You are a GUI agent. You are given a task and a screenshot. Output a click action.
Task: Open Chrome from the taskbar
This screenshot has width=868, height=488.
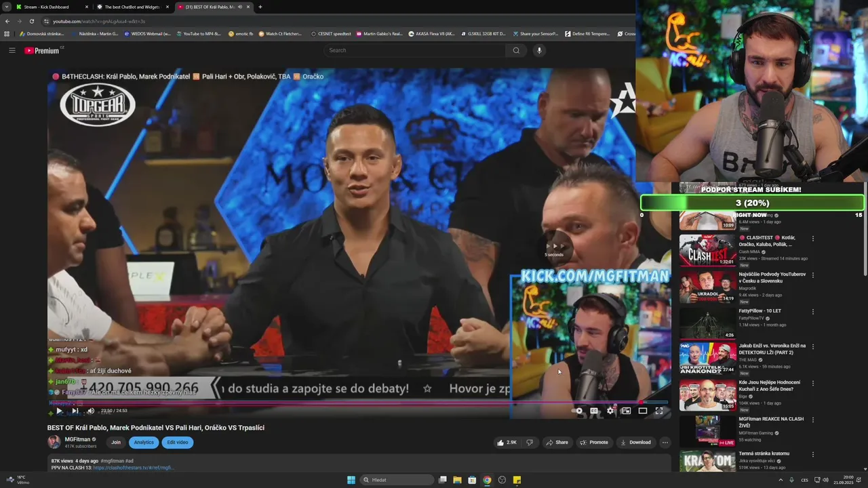point(487,480)
